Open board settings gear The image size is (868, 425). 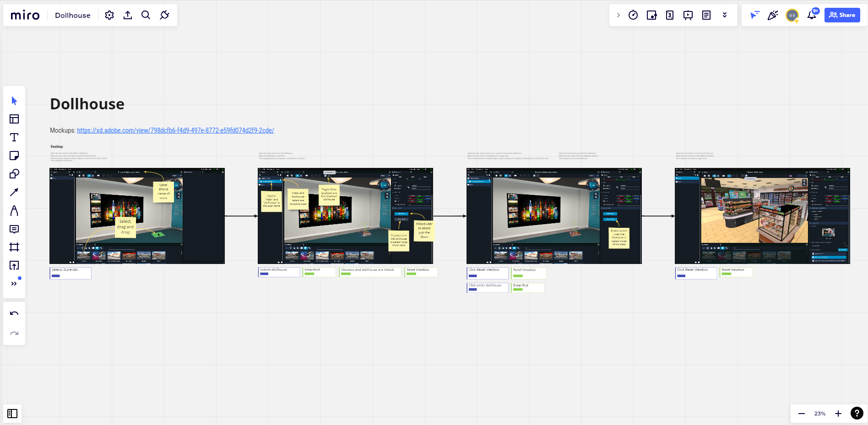tap(109, 15)
